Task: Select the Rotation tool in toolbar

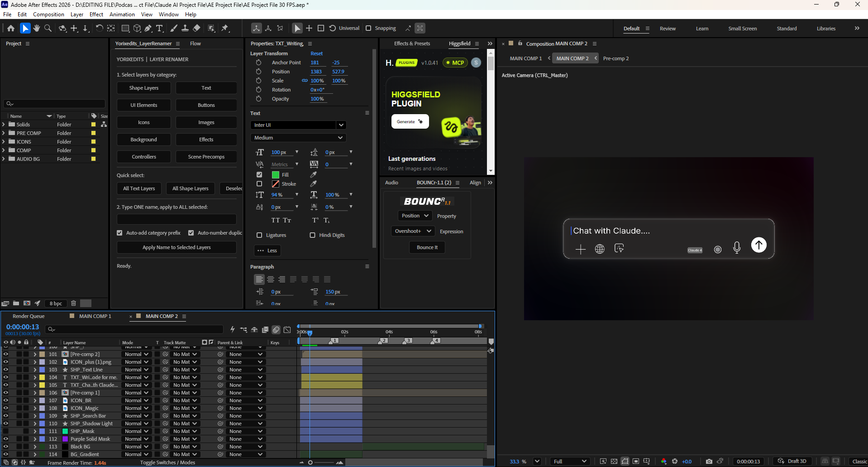Action: click(x=99, y=28)
